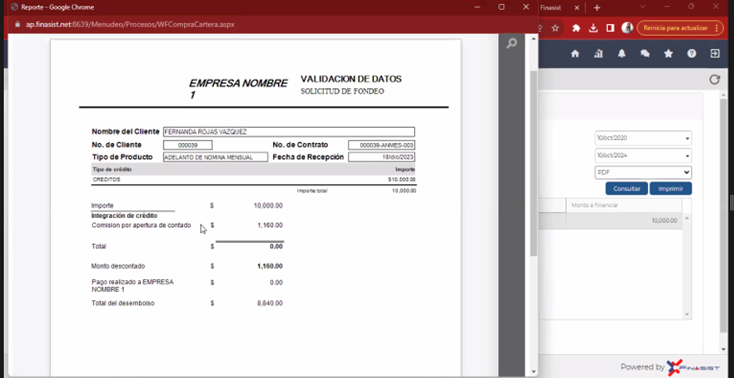The height and width of the screenshot is (378, 734).
Task: Open the report search magnifier icon
Action: [x=512, y=44]
